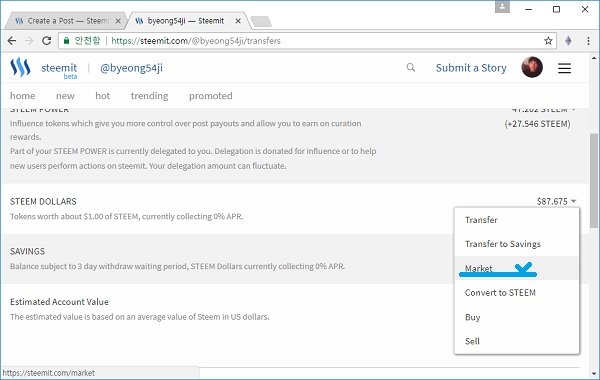600x380 pixels.
Task: Choose Transfer from the dropdown menu
Action: pyautogui.click(x=517, y=220)
